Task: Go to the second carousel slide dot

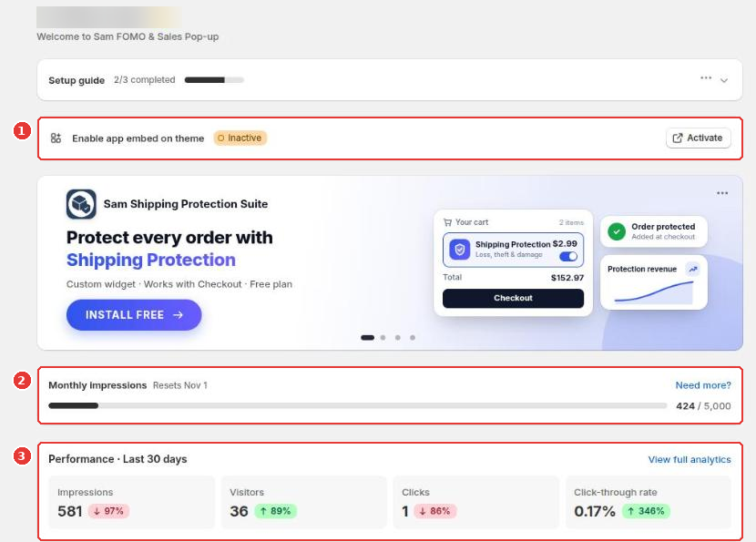Action: 383,338
